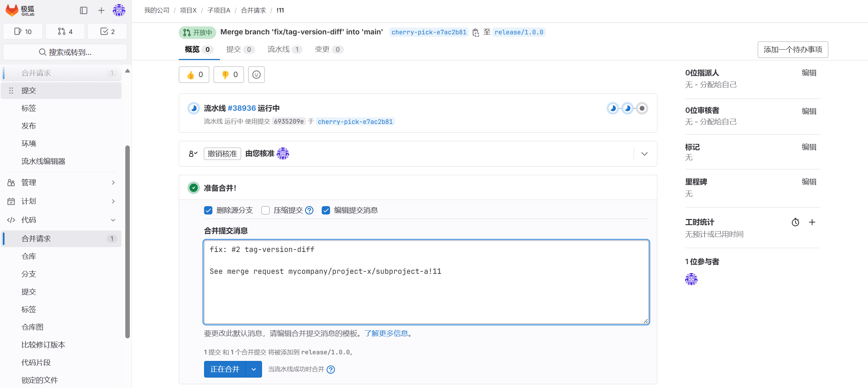Disable 编辑提交消息 option
This screenshot has height=388, width=868.
coord(326,210)
